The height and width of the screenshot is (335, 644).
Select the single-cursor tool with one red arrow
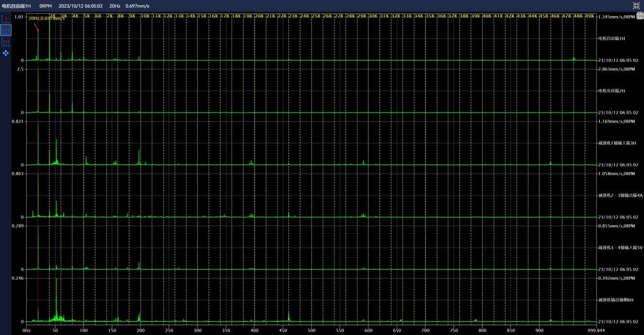click(6, 19)
